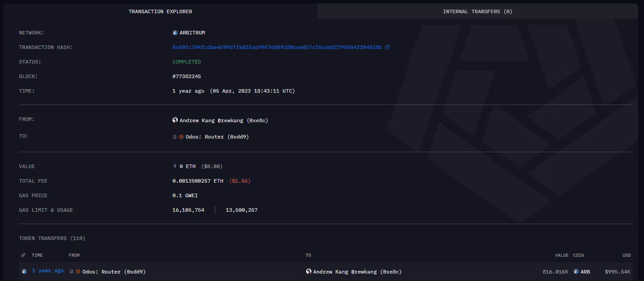Click block number #77382245
The width and height of the screenshot is (644, 281).
click(x=186, y=76)
